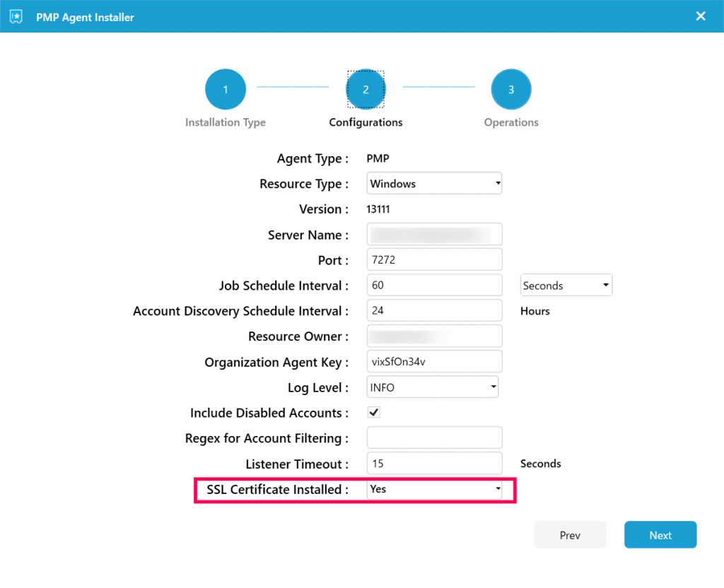Go to step 1 Installation Type circle
This screenshot has width=724, height=588.
(226, 89)
